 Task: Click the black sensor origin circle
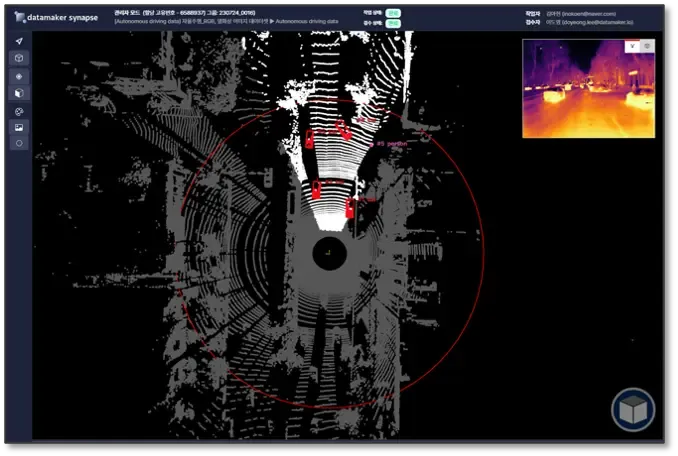click(328, 253)
